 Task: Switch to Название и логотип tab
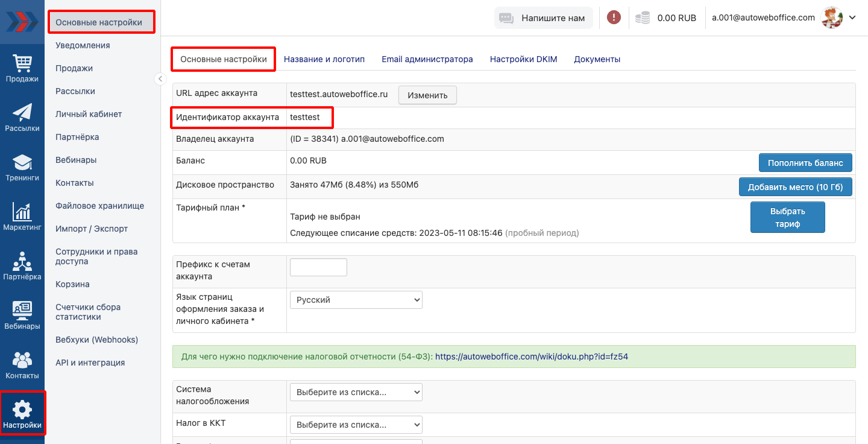324,59
